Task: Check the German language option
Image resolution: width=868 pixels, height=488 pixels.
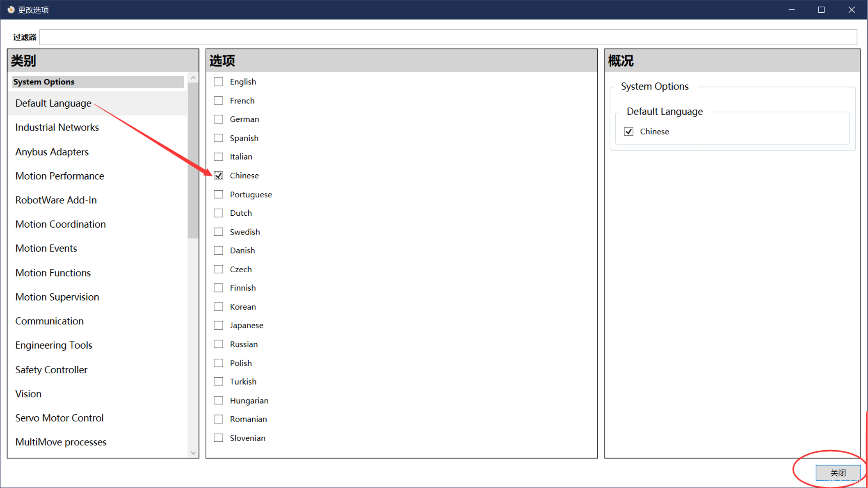Action: [219, 119]
